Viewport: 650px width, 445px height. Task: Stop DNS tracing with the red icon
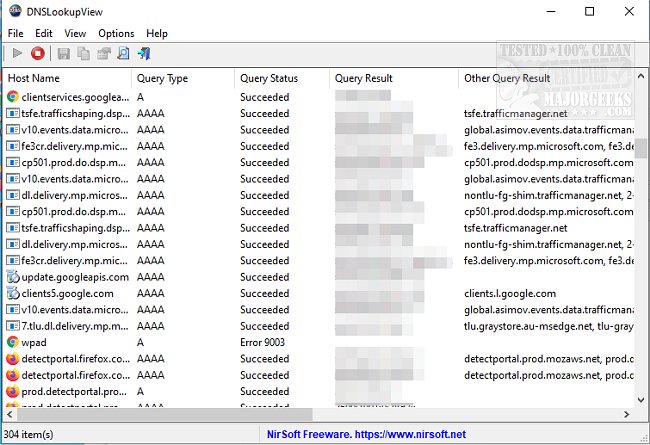point(38,53)
